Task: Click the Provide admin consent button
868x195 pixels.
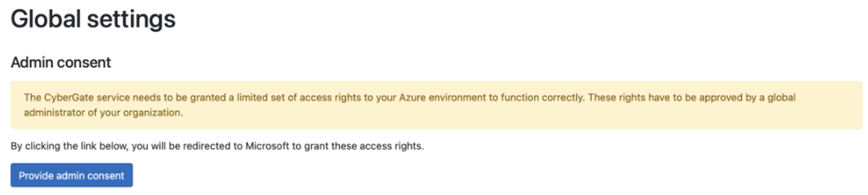Action: [71, 175]
